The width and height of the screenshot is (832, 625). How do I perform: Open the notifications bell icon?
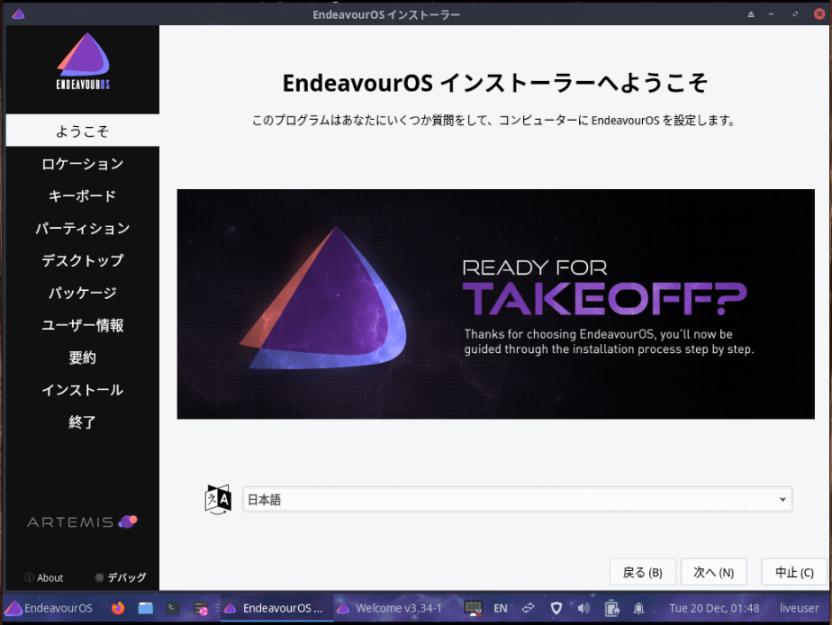click(639, 608)
